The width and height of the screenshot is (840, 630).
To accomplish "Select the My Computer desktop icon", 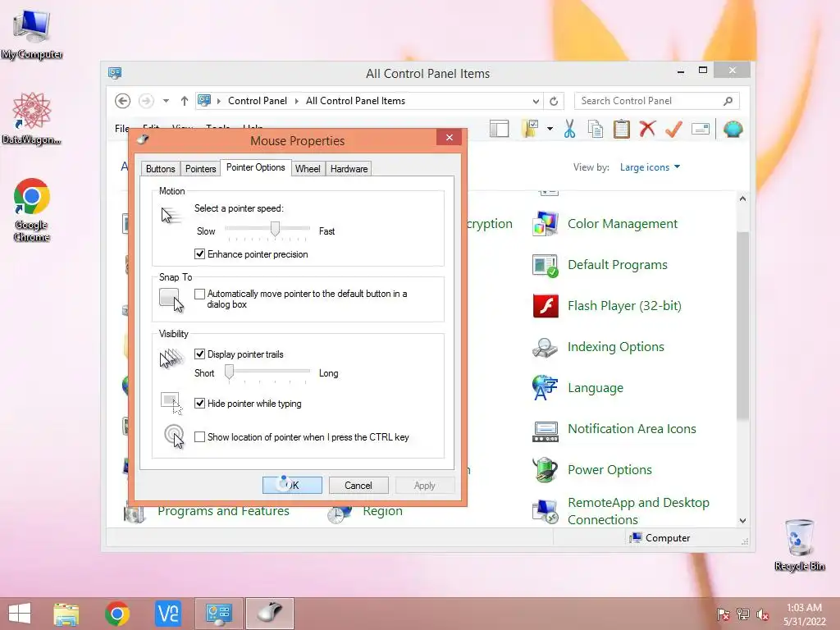I will click(x=32, y=34).
